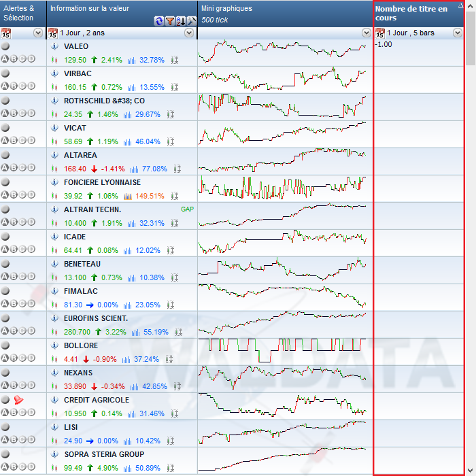Toggle selection D for ALTAREA
The image size is (476, 476).
click(31, 167)
